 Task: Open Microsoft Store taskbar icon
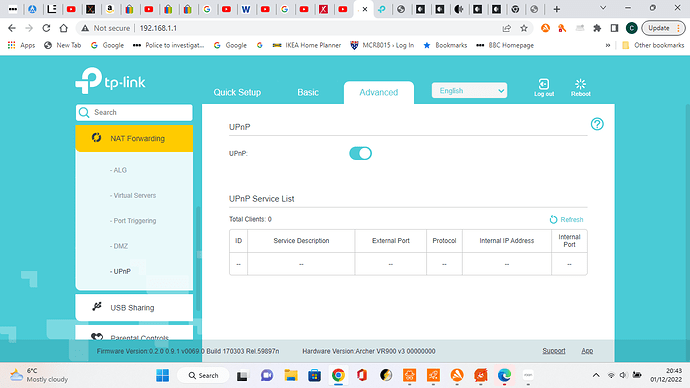point(314,375)
